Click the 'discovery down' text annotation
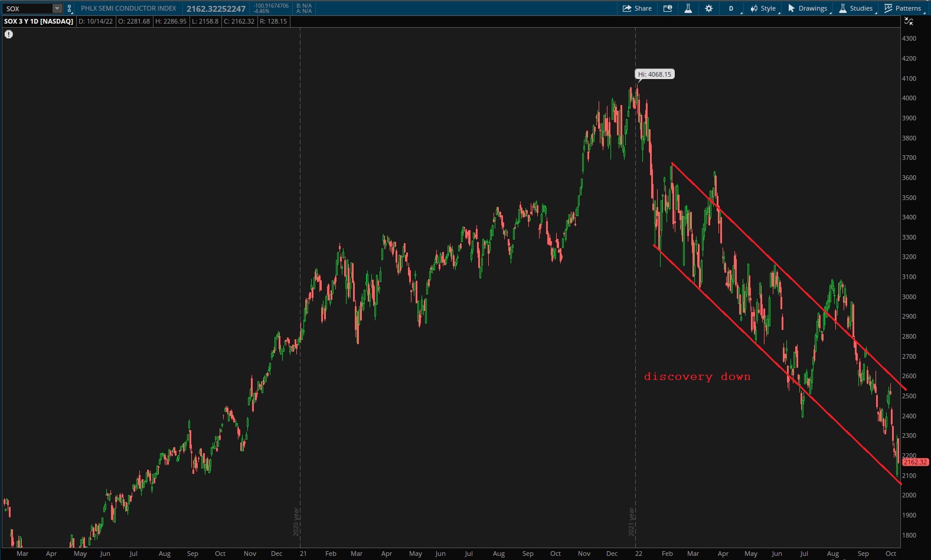The height and width of the screenshot is (560, 931). (x=697, y=376)
